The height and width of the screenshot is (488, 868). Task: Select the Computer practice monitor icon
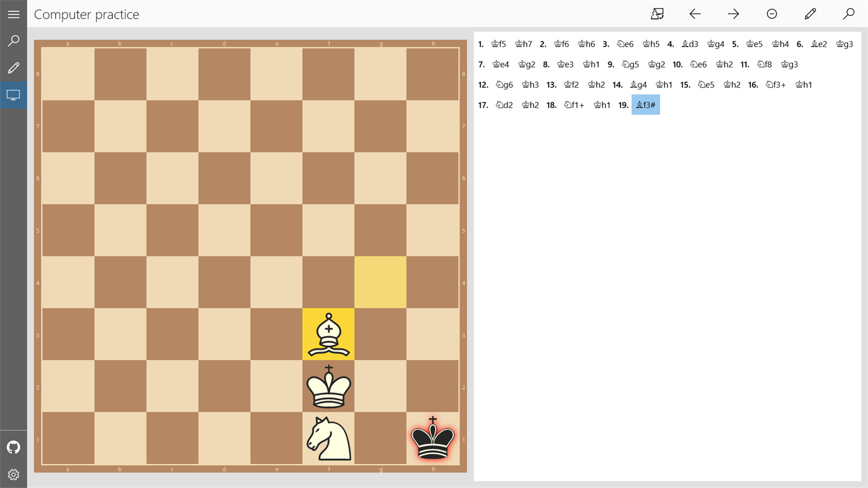click(13, 94)
